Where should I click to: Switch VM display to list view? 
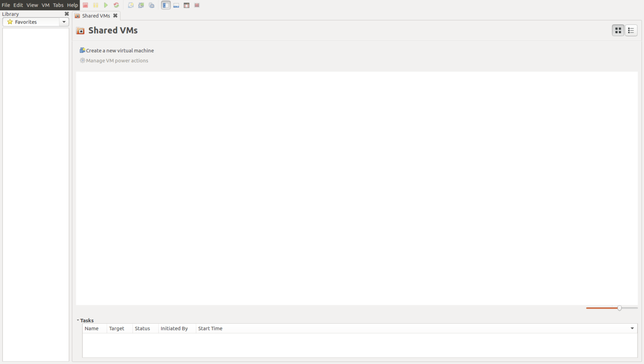tap(631, 30)
